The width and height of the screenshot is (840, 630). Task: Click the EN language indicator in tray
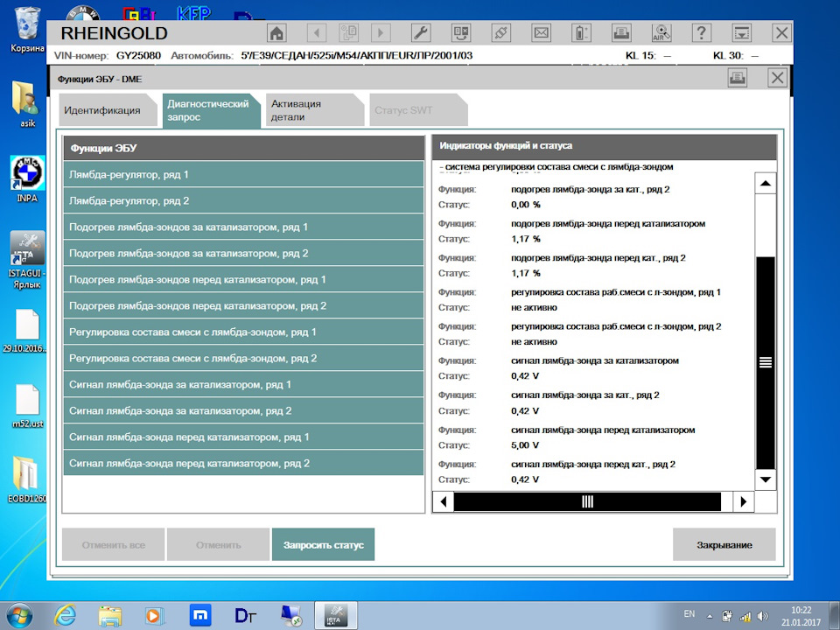(x=689, y=614)
